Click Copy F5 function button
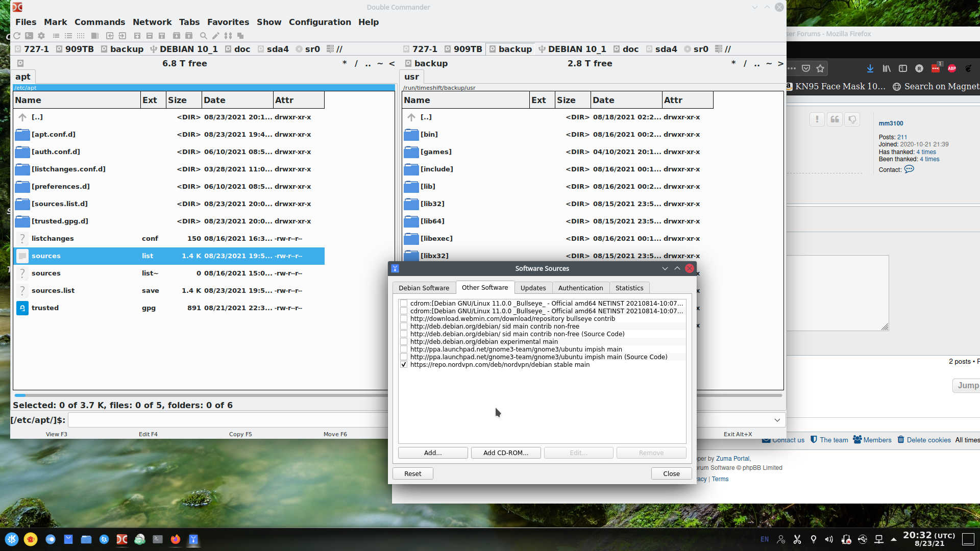 coord(240,434)
